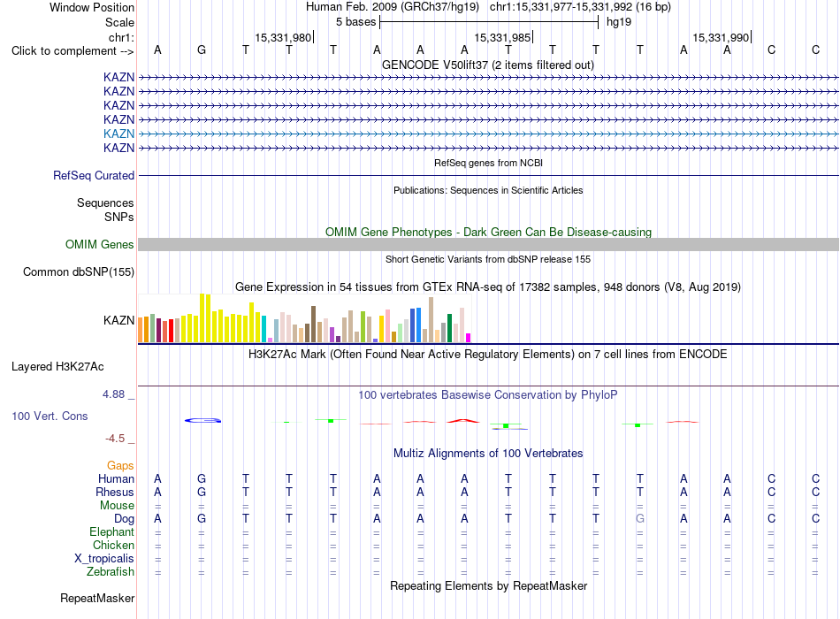
Task: Select the G base in the complement sequence row
Action: click(202, 50)
